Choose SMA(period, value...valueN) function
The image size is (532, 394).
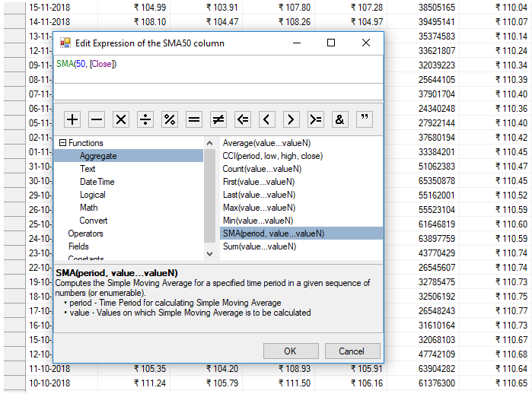click(301, 234)
